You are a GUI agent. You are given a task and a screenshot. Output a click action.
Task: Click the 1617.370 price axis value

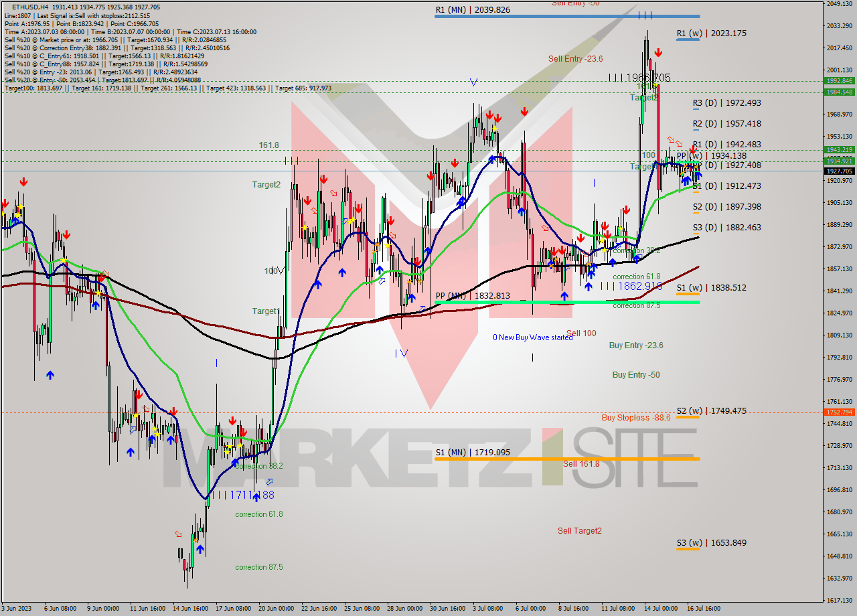tap(840, 601)
